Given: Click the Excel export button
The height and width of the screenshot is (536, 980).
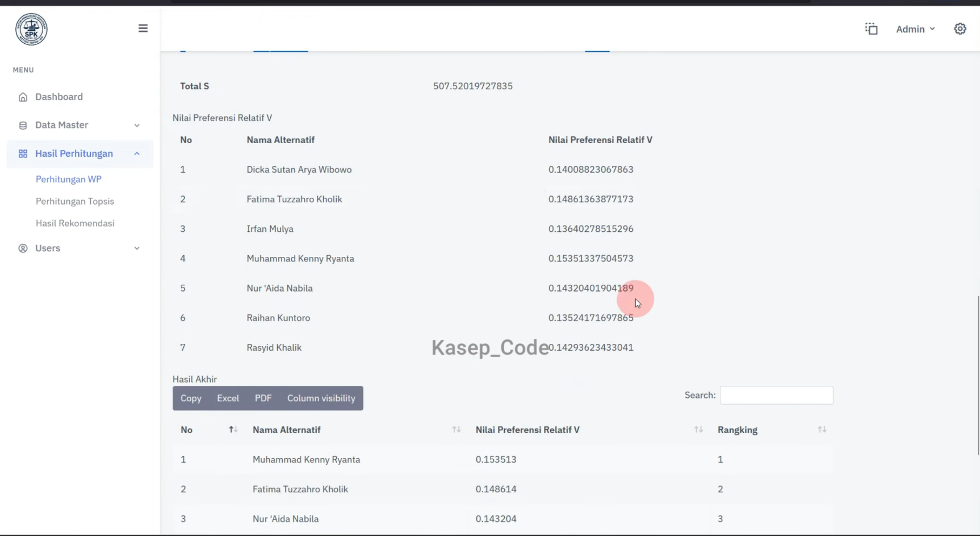Looking at the screenshot, I should tap(228, 398).
